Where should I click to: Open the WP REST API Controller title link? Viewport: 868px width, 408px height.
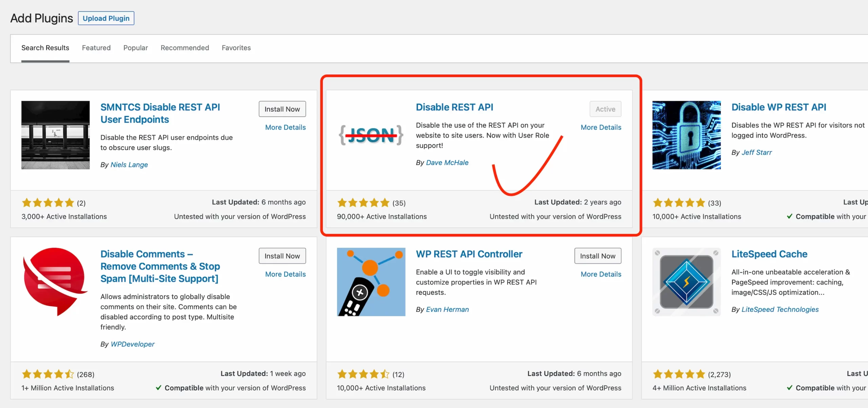[469, 254]
